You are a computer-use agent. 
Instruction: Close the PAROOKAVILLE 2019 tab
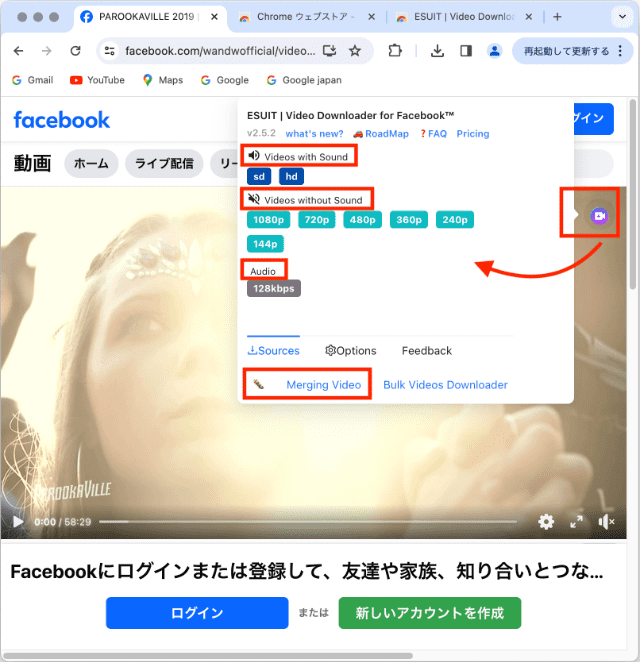coord(214,17)
